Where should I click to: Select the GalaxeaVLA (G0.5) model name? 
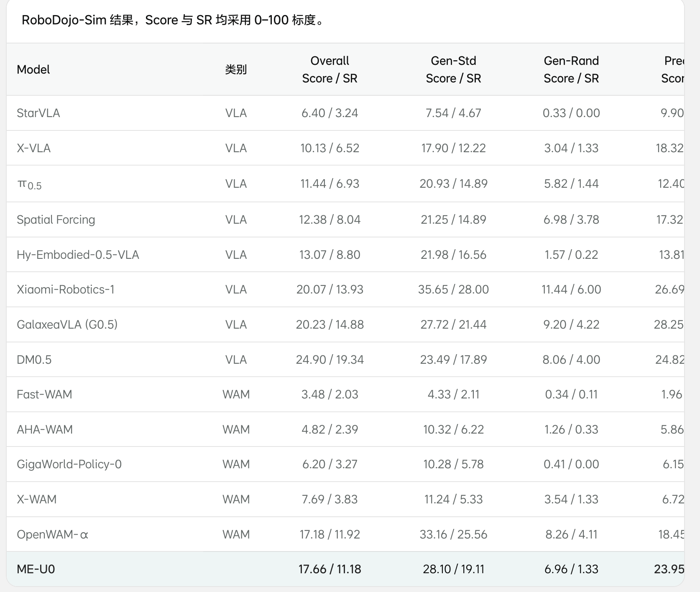67,324
